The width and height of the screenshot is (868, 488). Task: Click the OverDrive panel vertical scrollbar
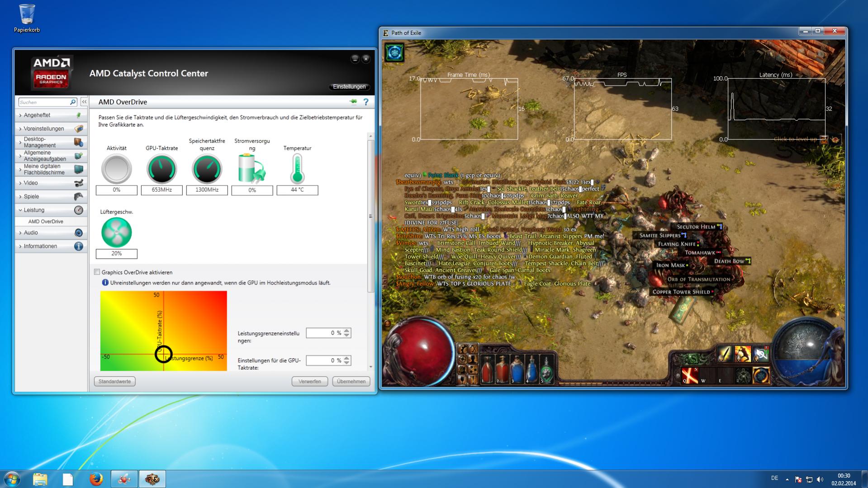pyautogui.click(x=370, y=216)
